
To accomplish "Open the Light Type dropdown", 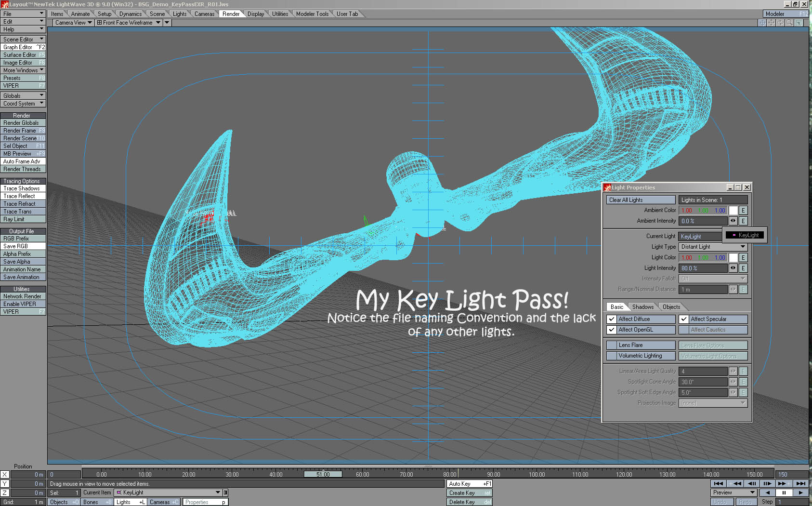I will [x=713, y=247].
